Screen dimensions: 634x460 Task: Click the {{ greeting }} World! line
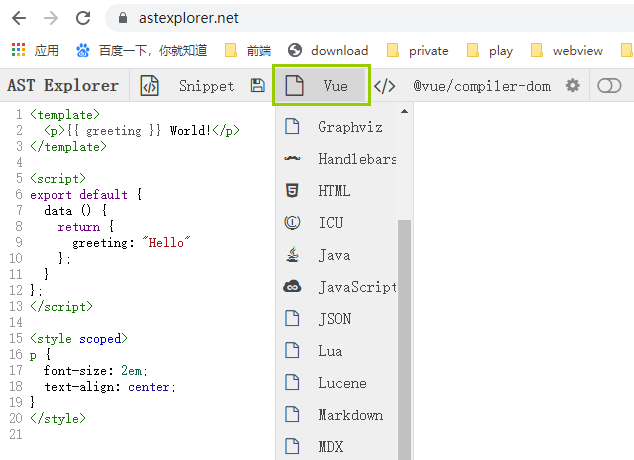click(142, 131)
